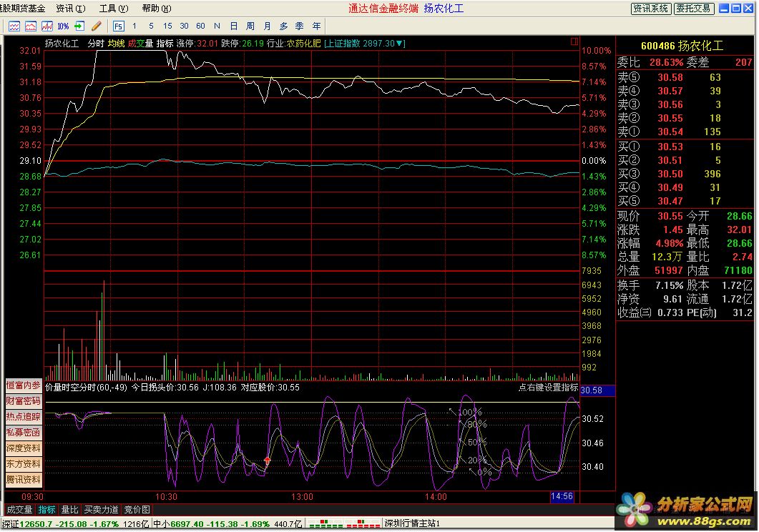Click the 600486 扬农化工 stock title
The width and height of the screenshot is (759, 532).
(x=682, y=46)
